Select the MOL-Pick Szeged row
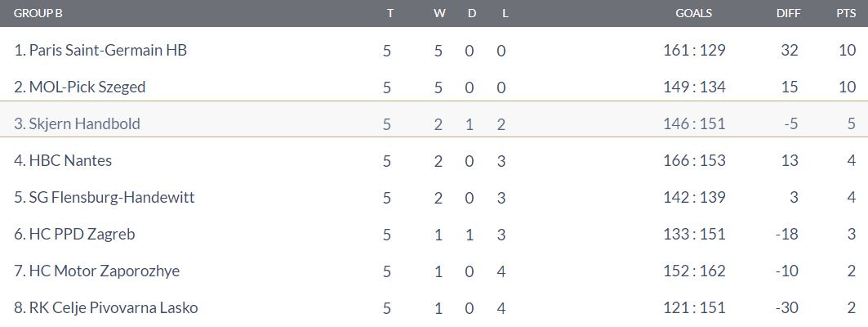The image size is (868, 327). tap(434, 87)
